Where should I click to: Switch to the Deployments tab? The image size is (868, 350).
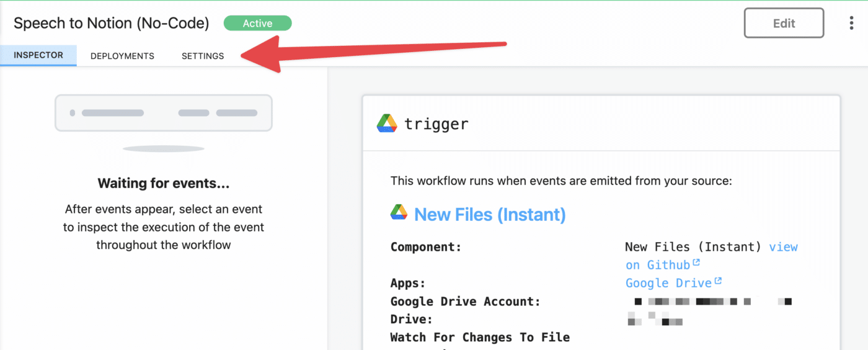(122, 56)
